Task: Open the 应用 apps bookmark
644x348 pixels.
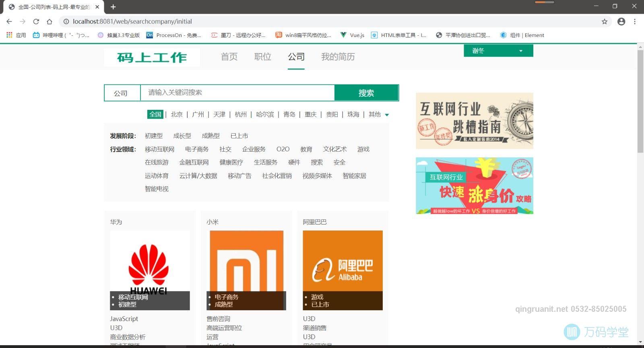Action: tap(17, 35)
